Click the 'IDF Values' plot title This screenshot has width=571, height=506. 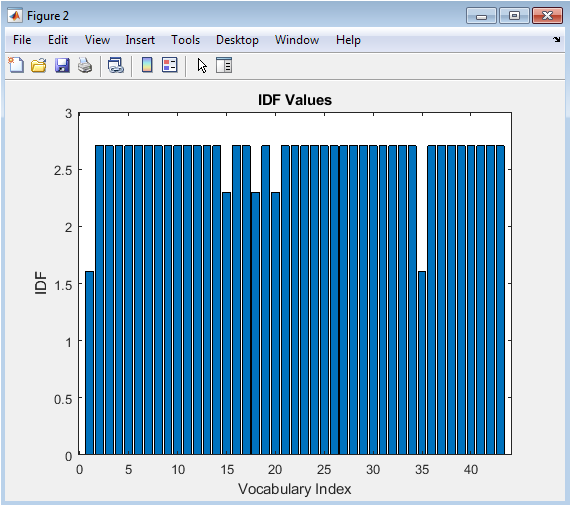click(295, 100)
